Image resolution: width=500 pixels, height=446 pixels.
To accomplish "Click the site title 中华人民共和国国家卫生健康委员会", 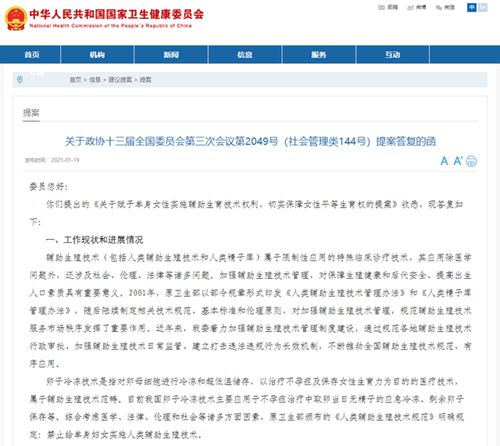I will (116, 14).
